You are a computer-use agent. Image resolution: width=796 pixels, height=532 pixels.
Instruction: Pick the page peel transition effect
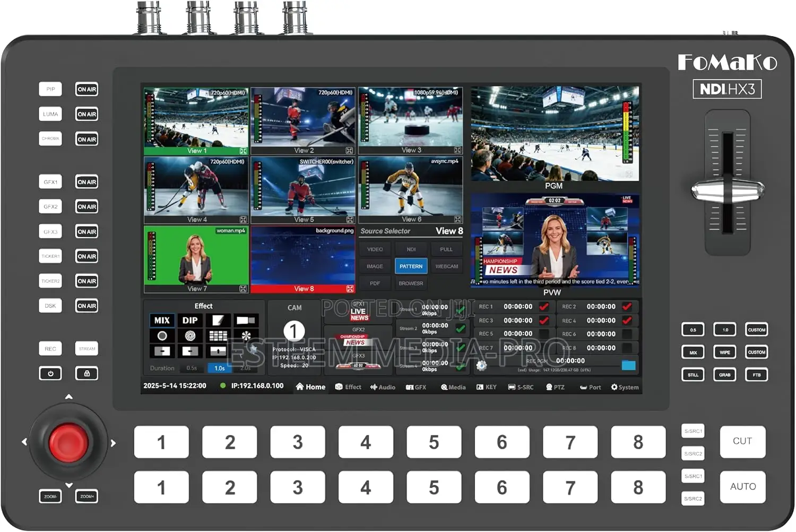pyautogui.click(x=218, y=320)
